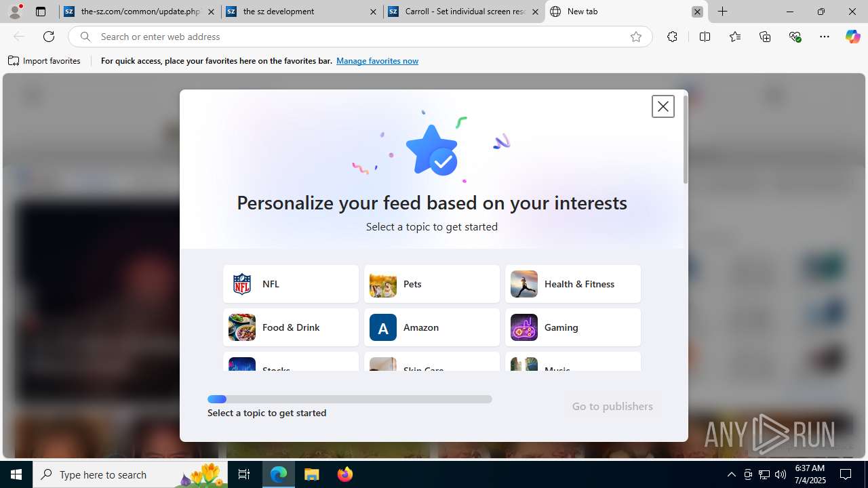The image size is (868, 488).
Task: Open the profile avatar icon
Action: point(15,12)
